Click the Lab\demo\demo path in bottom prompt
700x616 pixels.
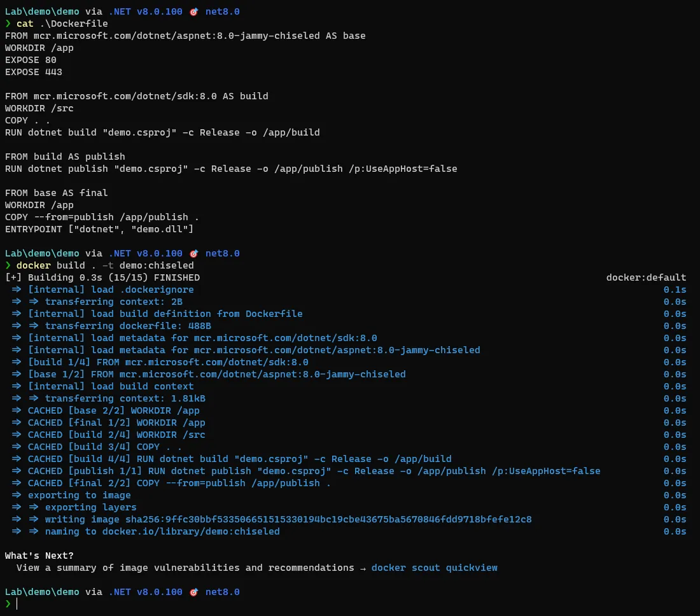pos(41,592)
